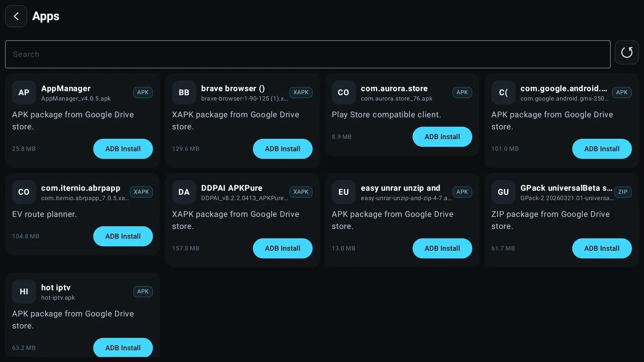Image resolution: width=644 pixels, height=362 pixels.
Task: ADB Install easy unrar unzip
Action: (442, 248)
